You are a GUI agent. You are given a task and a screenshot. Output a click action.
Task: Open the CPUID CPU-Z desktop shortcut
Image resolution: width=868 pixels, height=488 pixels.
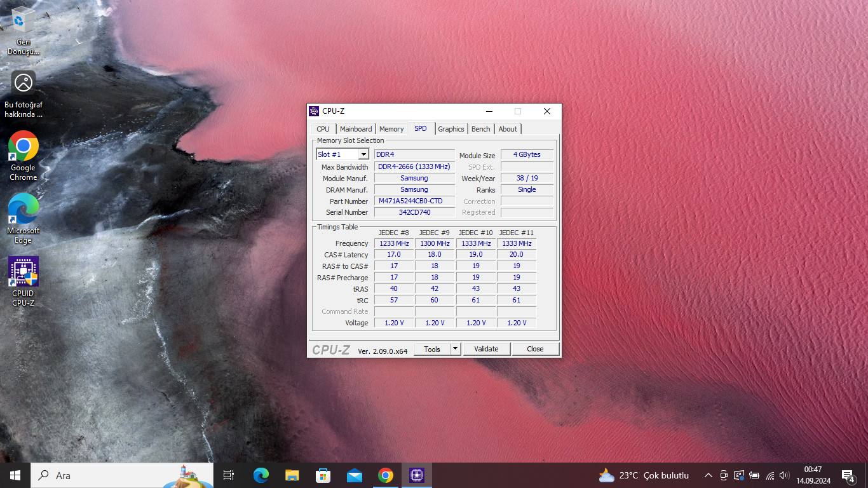click(x=24, y=273)
